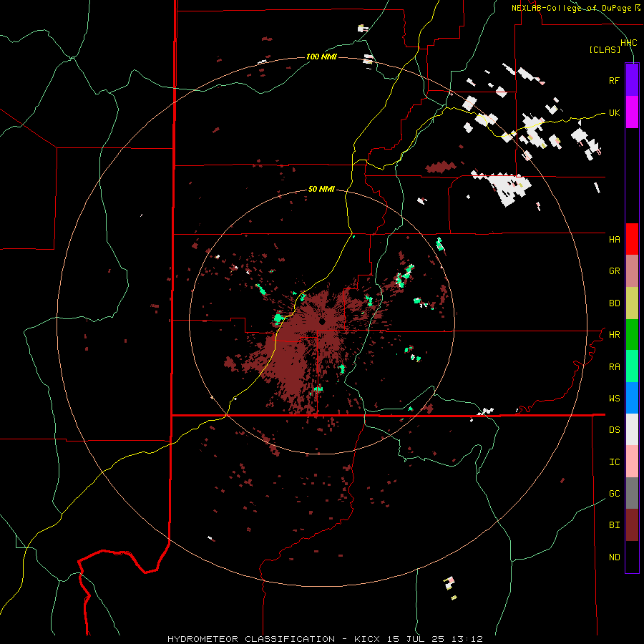
Task: Click the radar site center dot
Action: point(323,321)
